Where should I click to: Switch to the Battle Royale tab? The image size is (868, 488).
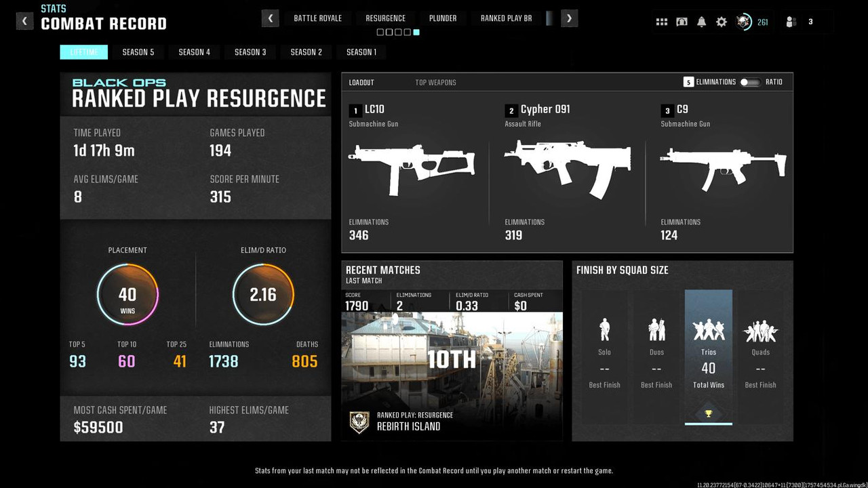[317, 18]
